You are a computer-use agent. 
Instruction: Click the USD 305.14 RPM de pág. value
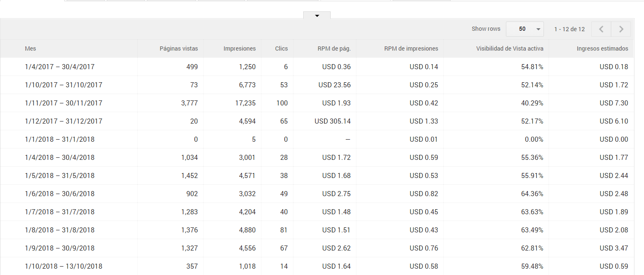pyautogui.click(x=332, y=121)
